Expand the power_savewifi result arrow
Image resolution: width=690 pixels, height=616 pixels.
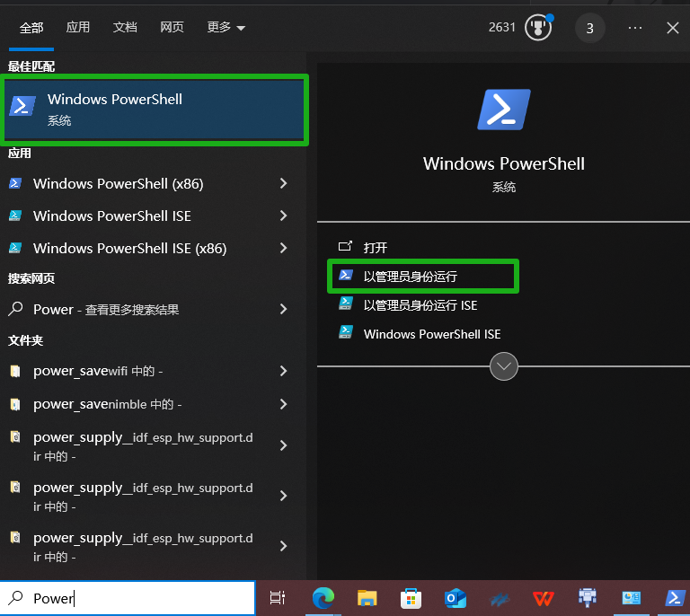[x=283, y=371]
